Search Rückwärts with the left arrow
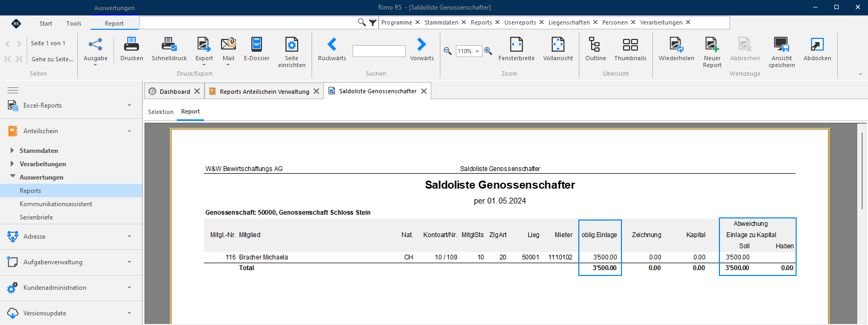This screenshot has height=325, width=868. [x=332, y=44]
